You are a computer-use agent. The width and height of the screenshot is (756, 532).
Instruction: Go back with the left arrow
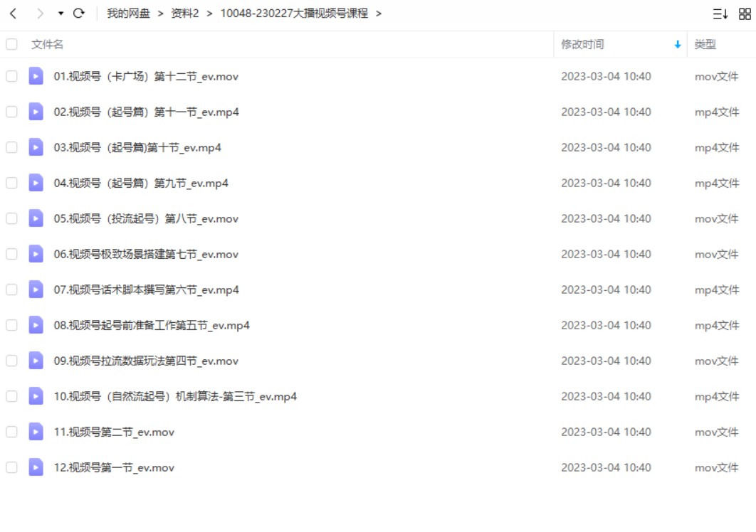[x=14, y=14]
